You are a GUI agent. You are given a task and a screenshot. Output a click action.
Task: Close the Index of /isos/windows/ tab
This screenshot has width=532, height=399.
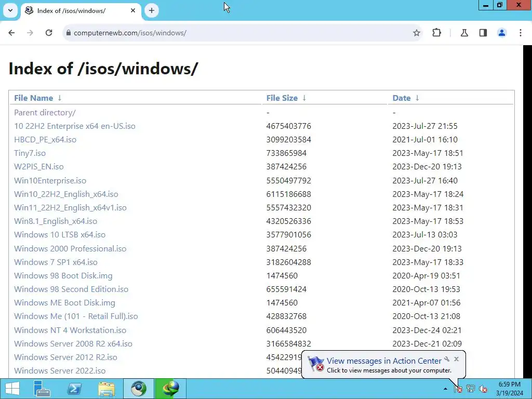click(x=133, y=10)
